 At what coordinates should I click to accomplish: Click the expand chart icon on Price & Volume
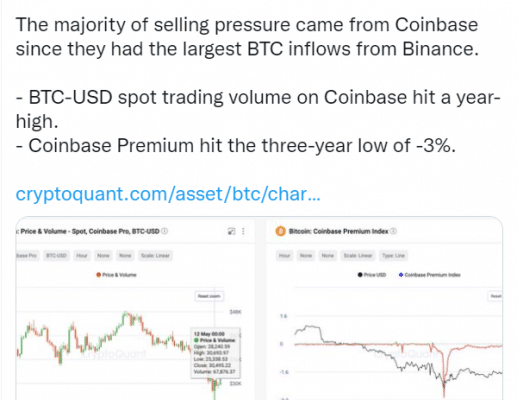231,231
